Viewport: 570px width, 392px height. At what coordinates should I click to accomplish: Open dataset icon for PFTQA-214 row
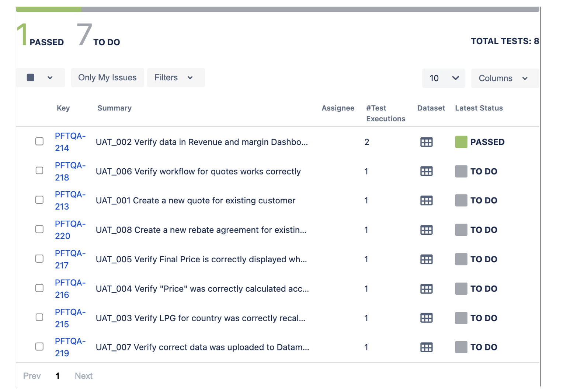click(x=426, y=142)
